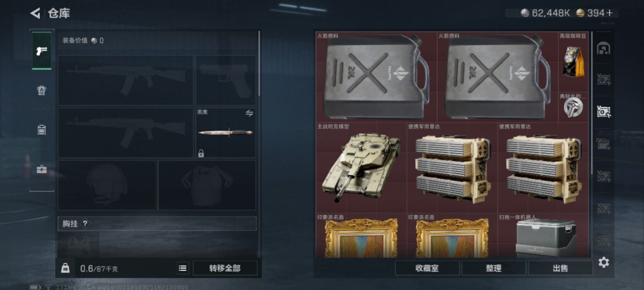The width and height of the screenshot is (644, 290).
Task: Click the 转移全部 button
Action: pos(225,268)
